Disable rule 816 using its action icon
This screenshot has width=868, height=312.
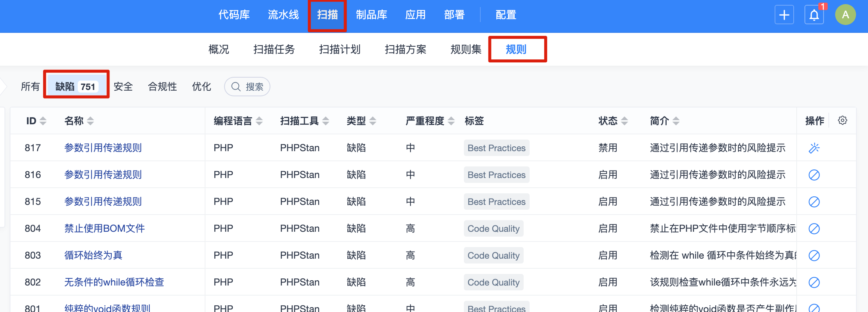[814, 175]
